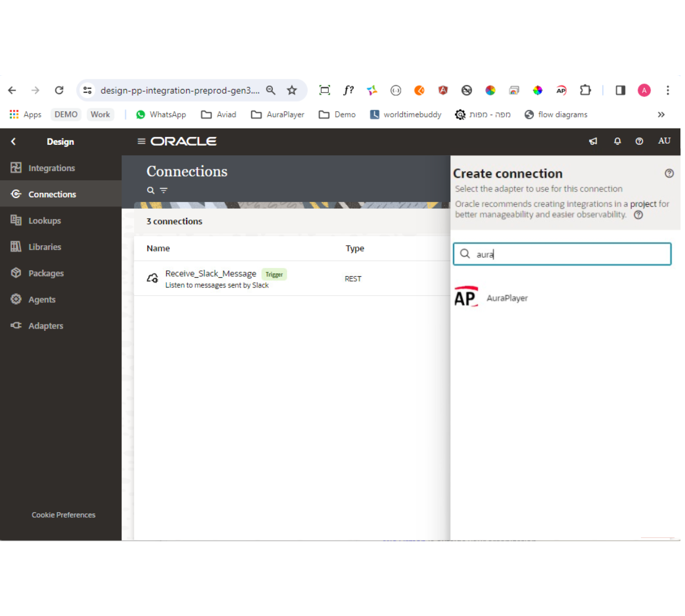Bookmark this page with the star icon
This screenshot has width=685, height=616.
click(x=292, y=90)
